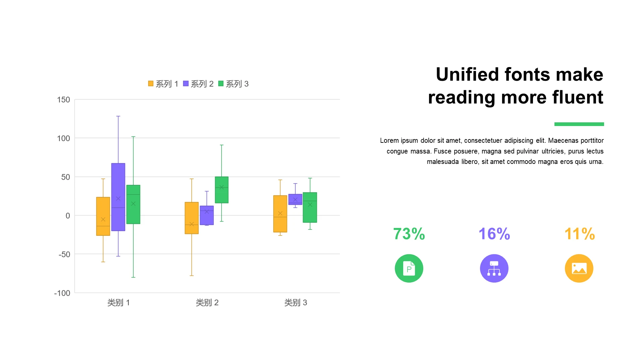Click the Lorem ipsum body paragraph
This screenshot has width=644, height=362.
pos(492,151)
